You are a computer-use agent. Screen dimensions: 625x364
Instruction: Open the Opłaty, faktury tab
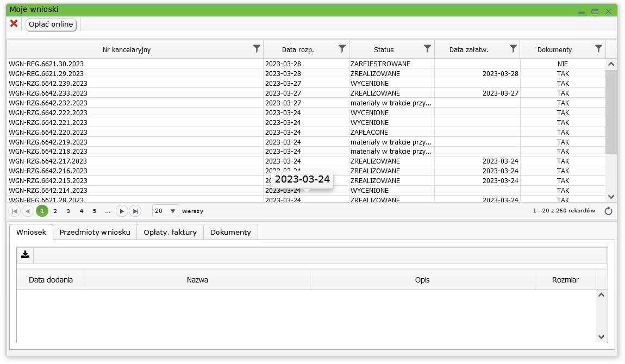tap(170, 232)
